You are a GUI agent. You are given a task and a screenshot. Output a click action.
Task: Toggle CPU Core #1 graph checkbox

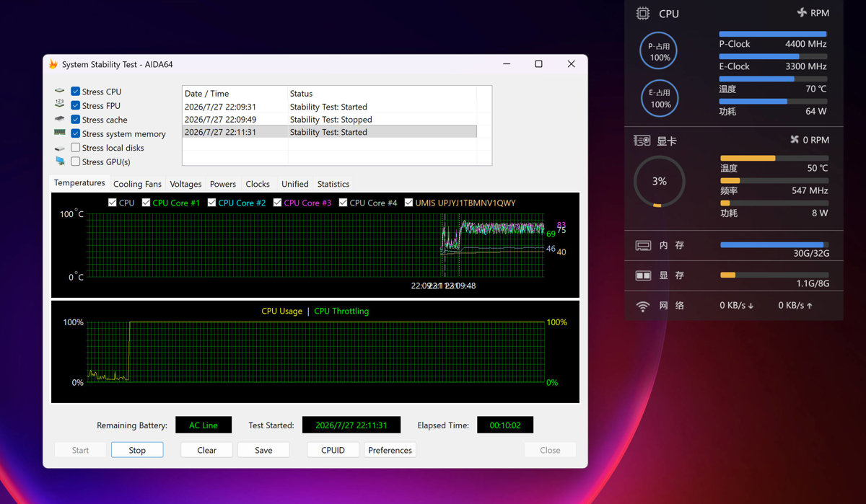click(x=146, y=203)
